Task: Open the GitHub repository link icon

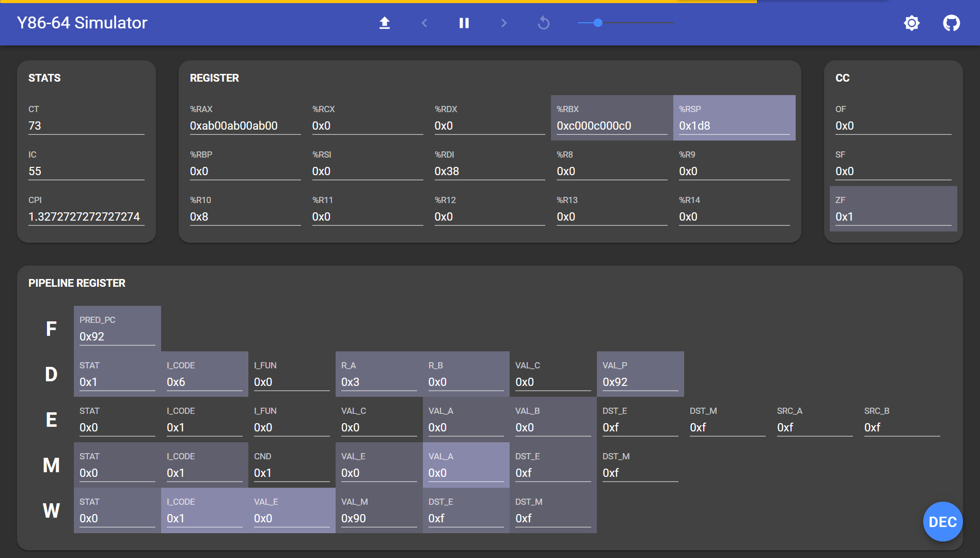Action: click(951, 23)
